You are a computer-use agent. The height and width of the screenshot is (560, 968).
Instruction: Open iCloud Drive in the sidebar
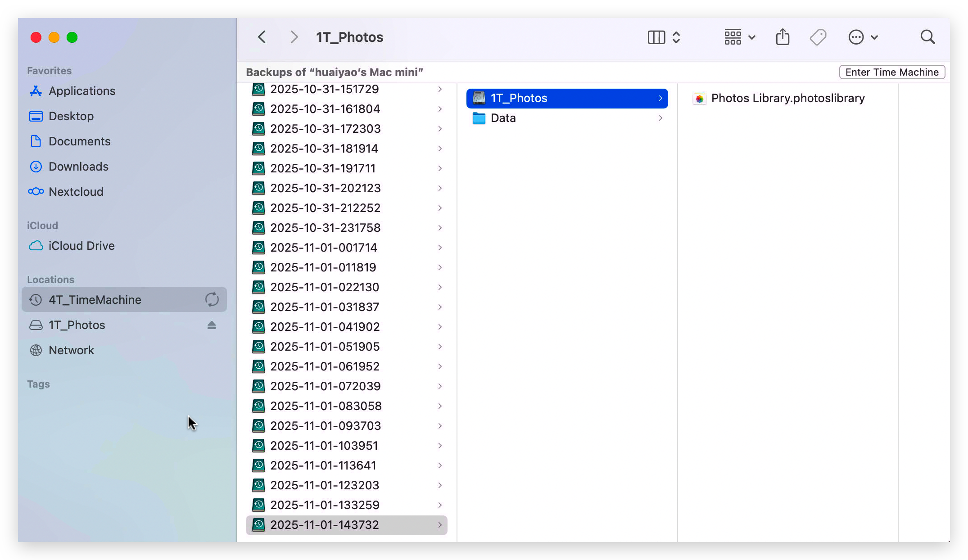[81, 246]
